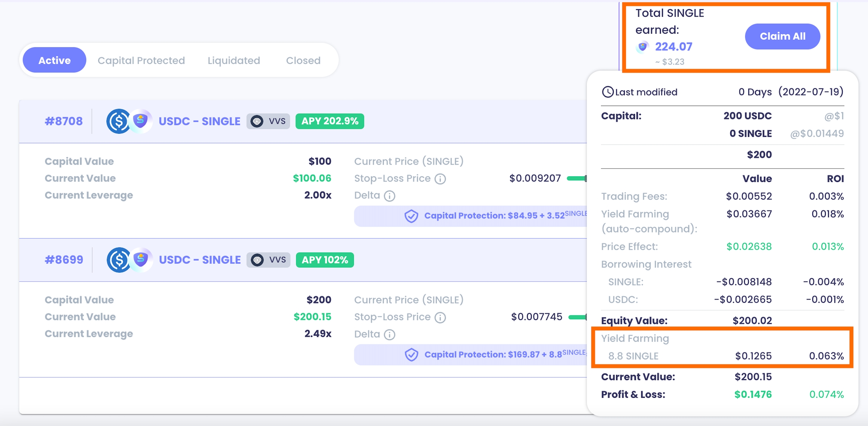Click the USDC coin icon for position #8708
This screenshot has width=868, height=426.
(x=118, y=121)
